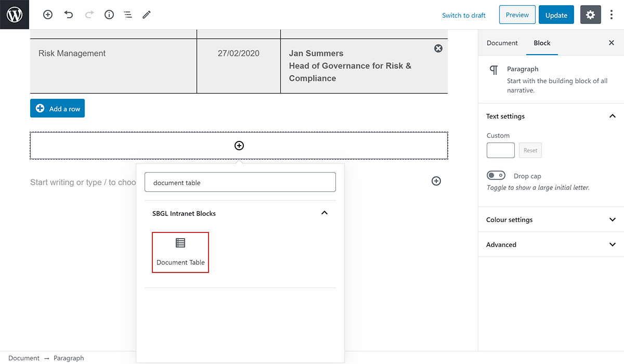Click the pencil tools icon

click(147, 15)
